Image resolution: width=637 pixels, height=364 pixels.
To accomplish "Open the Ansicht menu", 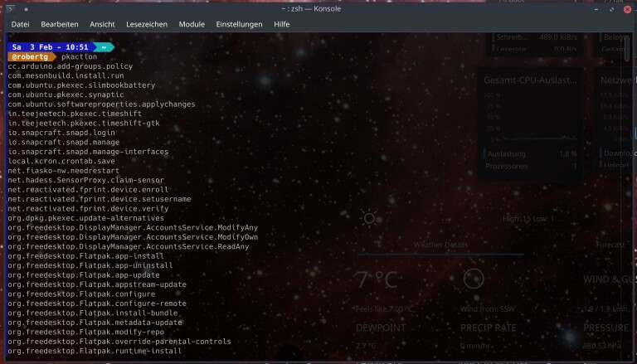I will coord(102,24).
